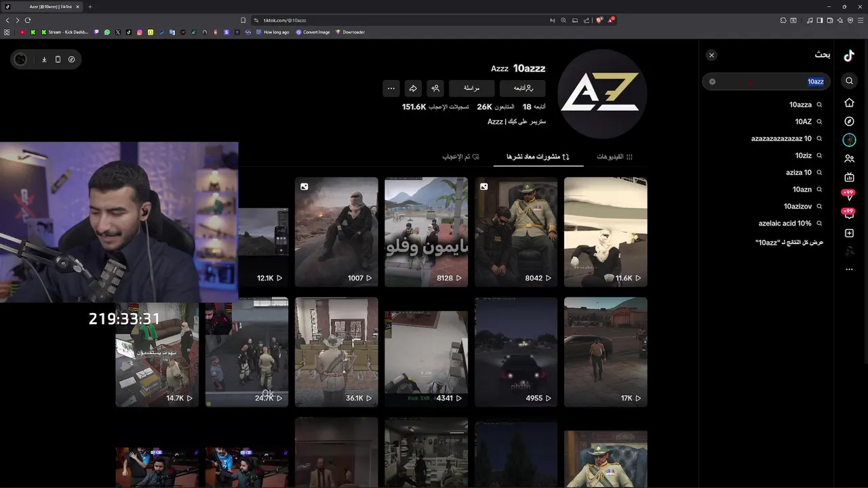
Task: Open the Stream - Kick Dashboard bookmark
Action: click(x=64, y=32)
